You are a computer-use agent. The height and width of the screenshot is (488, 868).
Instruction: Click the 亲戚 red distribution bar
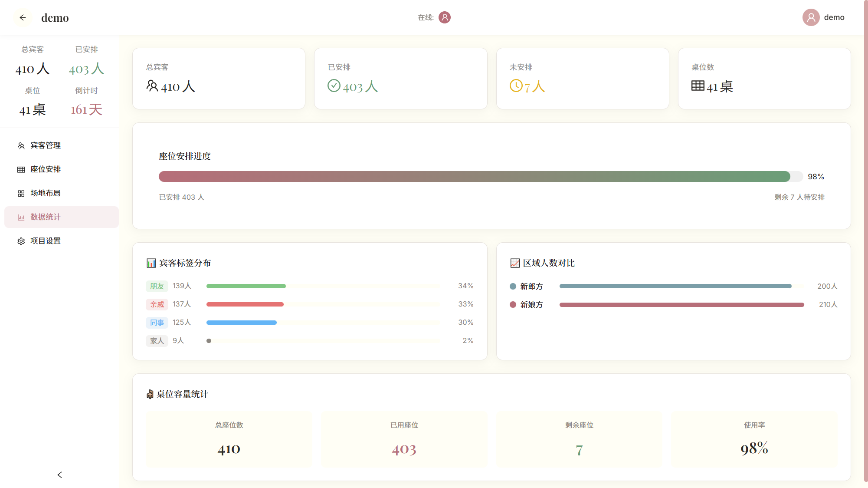(x=245, y=304)
